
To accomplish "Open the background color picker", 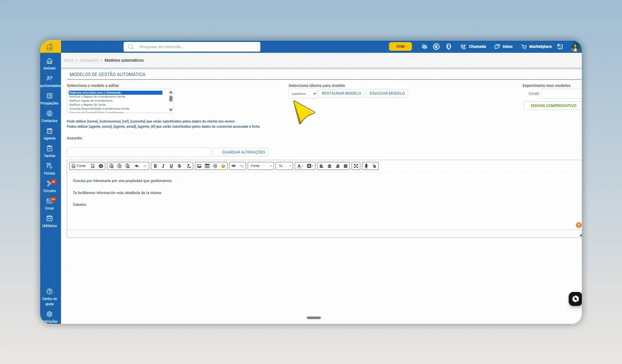I will pyautogui.click(x=310, y=166).
